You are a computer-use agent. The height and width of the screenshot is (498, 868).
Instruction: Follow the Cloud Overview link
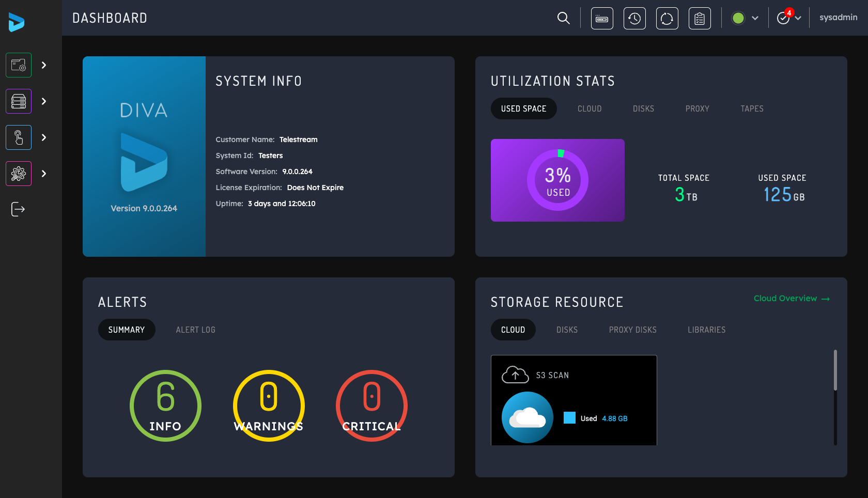[792, 299]
